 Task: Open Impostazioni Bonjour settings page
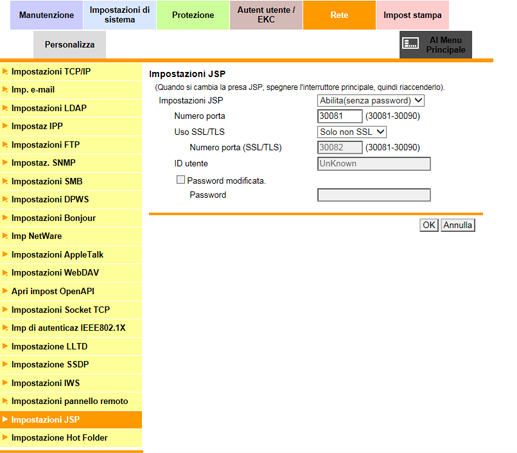click(x=71, y=218)
